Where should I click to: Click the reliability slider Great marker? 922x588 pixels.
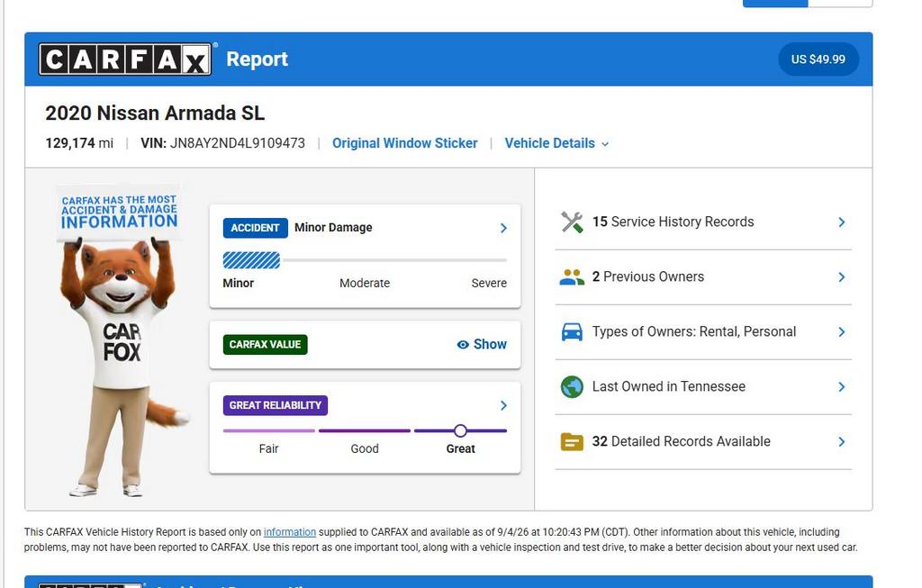point(460,431)
